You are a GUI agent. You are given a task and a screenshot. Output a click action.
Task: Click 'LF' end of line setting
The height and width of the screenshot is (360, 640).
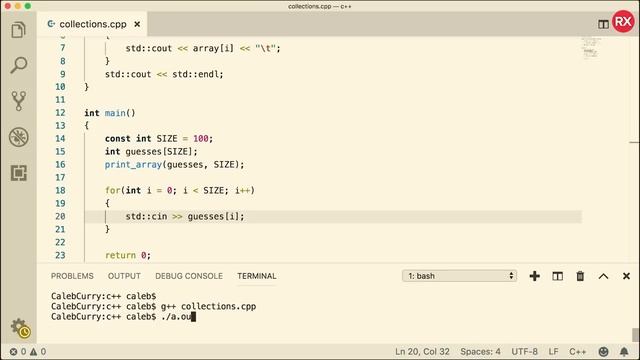pyautogui.click(x=553, y=351)
